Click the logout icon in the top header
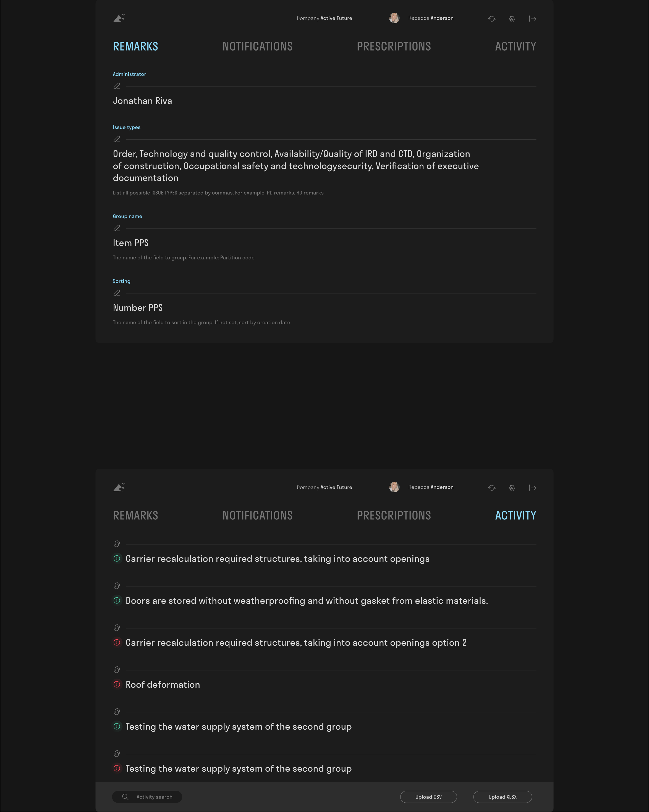The image size is (649, 812). click(532, 19)
